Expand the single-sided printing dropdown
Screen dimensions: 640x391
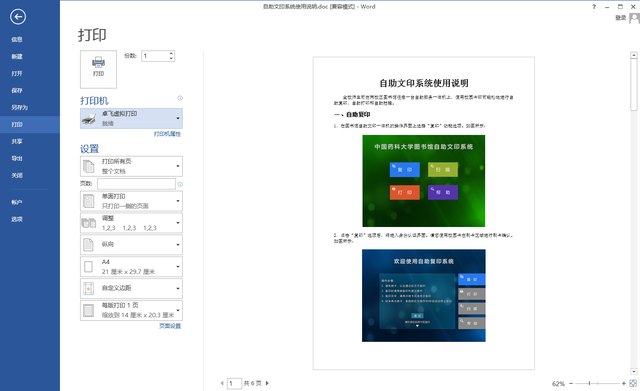tap(131, 201)
